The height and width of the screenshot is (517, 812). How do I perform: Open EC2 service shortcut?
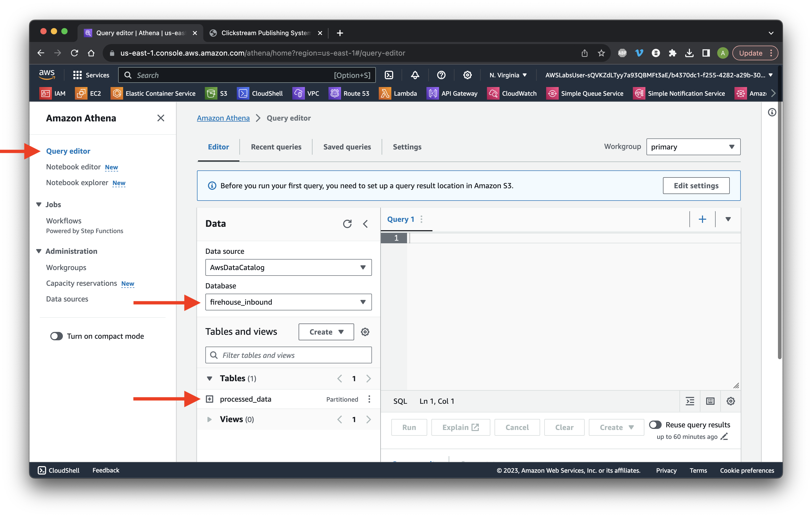88,94
